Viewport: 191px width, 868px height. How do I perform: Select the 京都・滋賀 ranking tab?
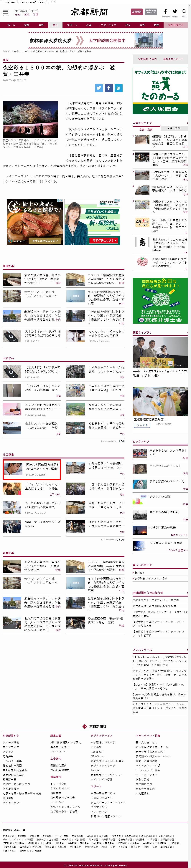146,129
